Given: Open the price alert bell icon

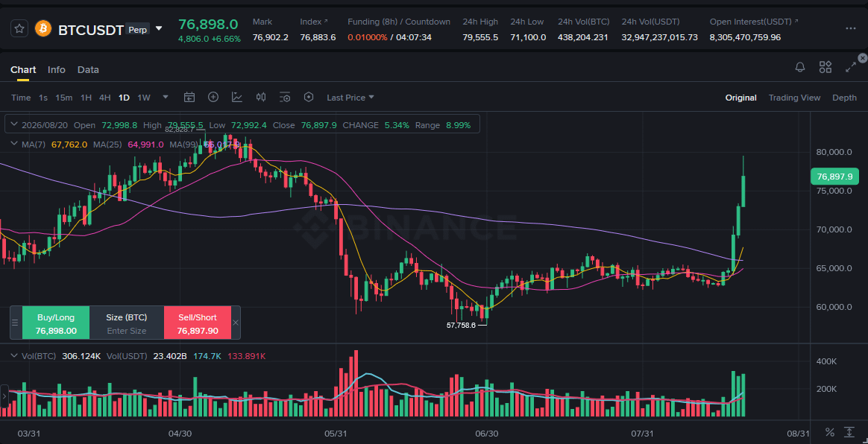Looking at the screenshot, I should (x=800, y=68).
